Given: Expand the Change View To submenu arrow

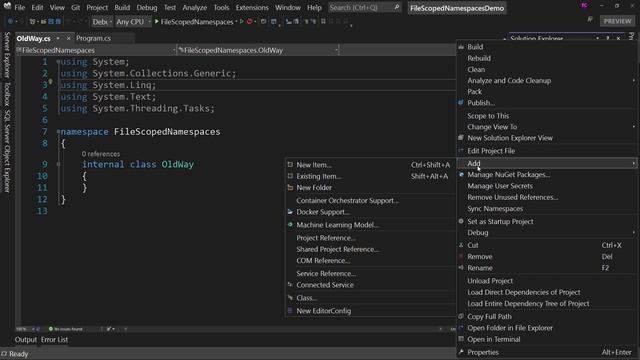Looking at the screenshot, I should 633,127.
